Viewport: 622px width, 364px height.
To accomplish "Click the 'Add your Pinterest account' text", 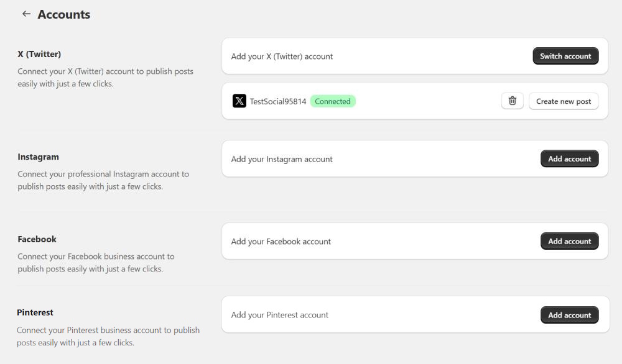I will click(280, 315).
